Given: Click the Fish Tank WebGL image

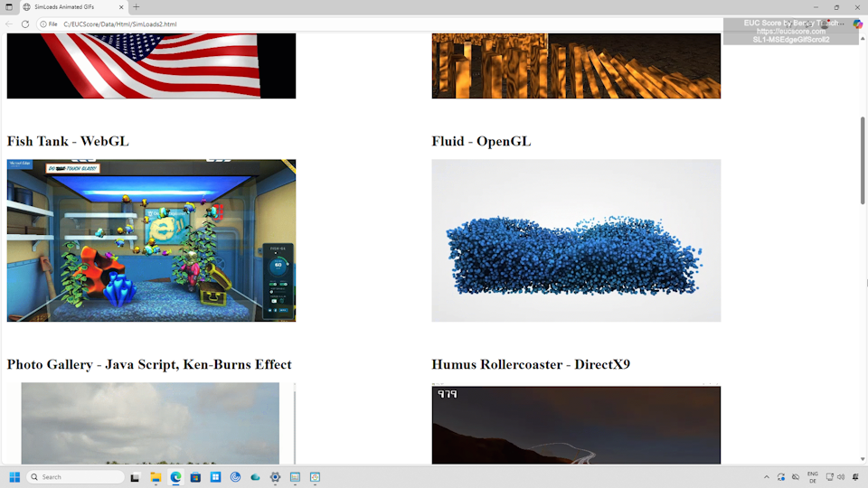Looking at the screenshot, I should 151,240.
